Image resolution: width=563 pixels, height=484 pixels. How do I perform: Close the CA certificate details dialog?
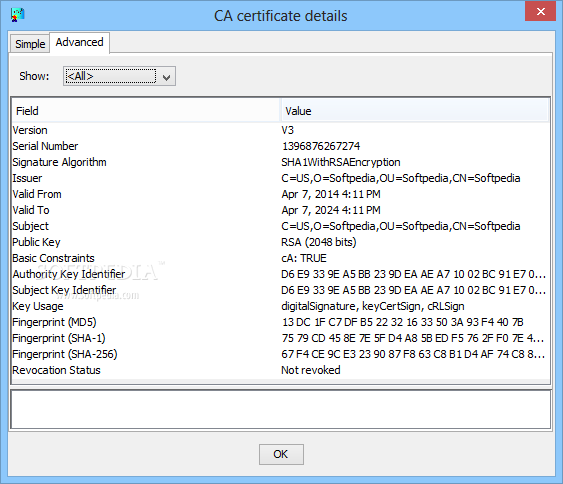[540, 11]
